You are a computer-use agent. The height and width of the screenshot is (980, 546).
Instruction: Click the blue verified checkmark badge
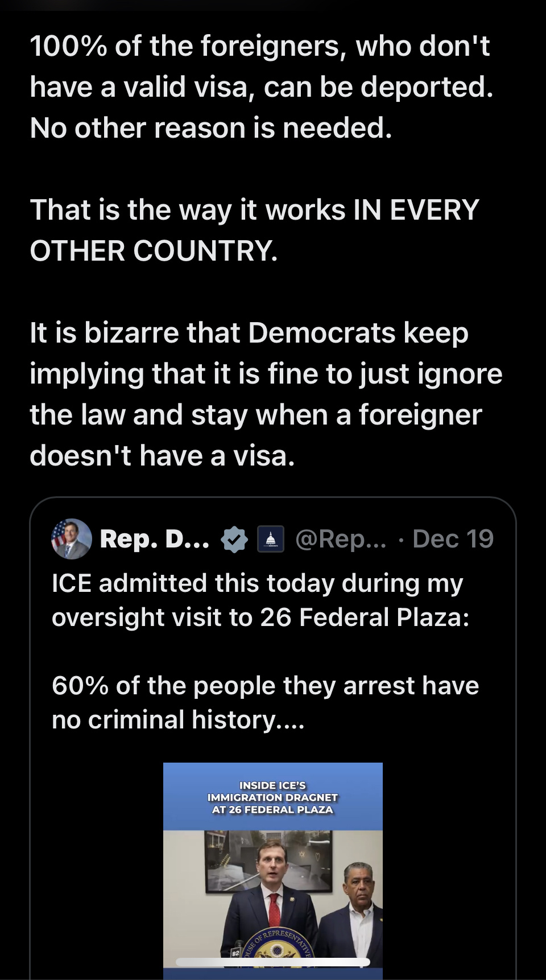[x=234, y=540]
